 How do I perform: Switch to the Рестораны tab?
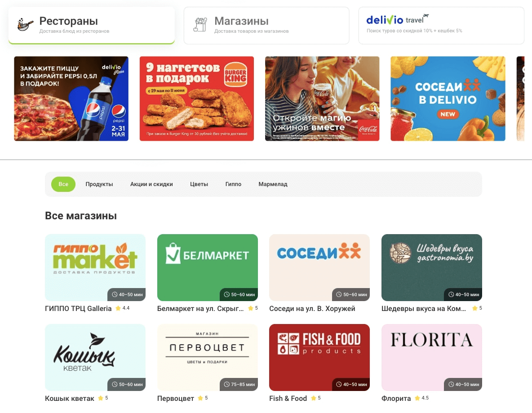(92, 26)
